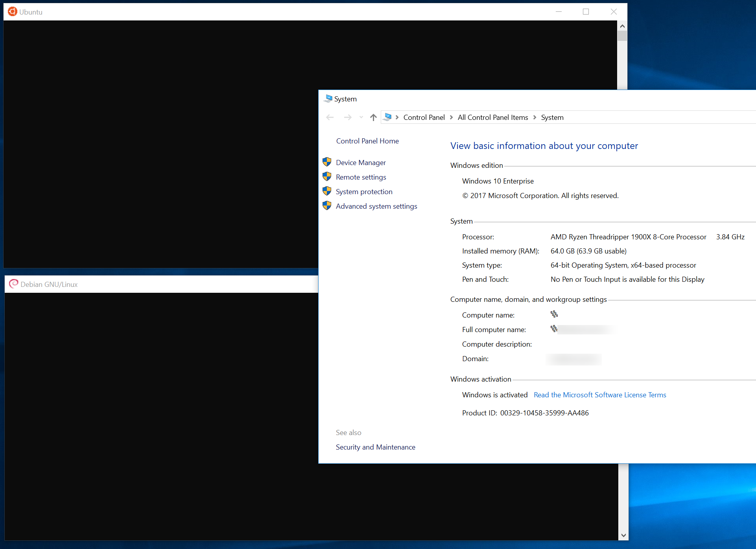Open Remote settings via its shield icon
Viewport: 756px width, 549px height.
tap(327, 176)
